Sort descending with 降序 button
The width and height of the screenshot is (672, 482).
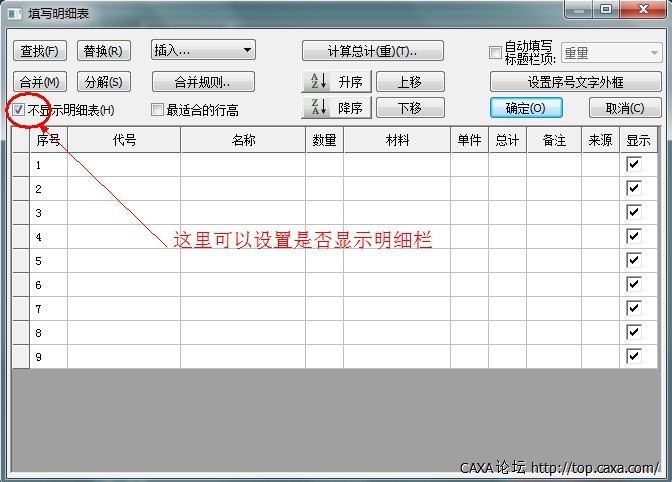[x=337, y=108]
